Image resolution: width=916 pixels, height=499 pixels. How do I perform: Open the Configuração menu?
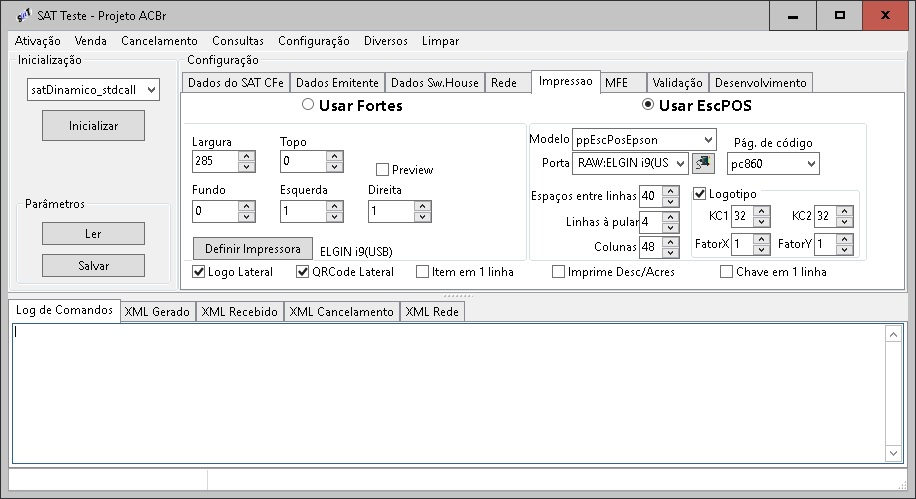point(314,41)
